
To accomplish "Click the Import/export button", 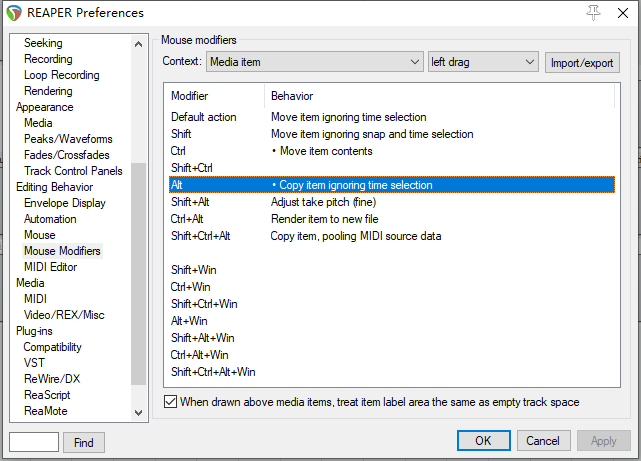I will point(583,62).
